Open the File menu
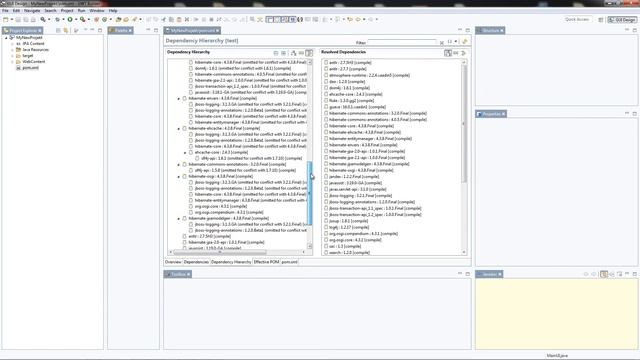Image resolution: width=640 pixels, height=360 pixels. tap(5, 11)
